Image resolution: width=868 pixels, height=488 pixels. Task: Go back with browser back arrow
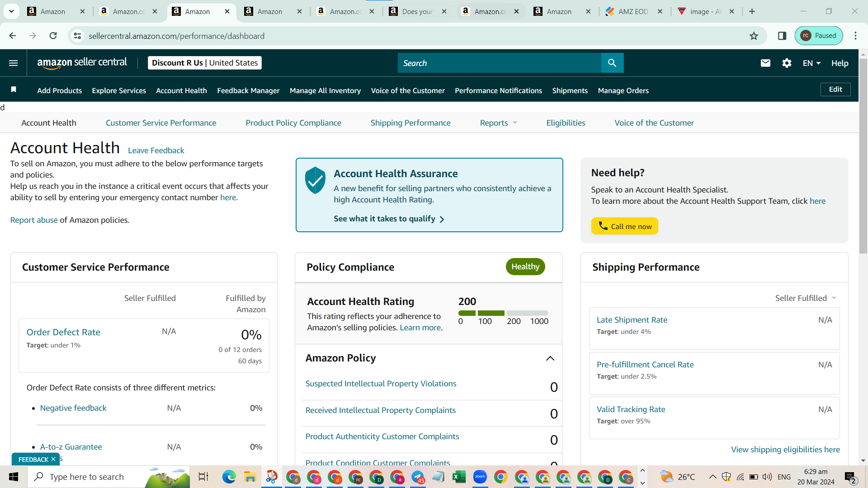13,36
